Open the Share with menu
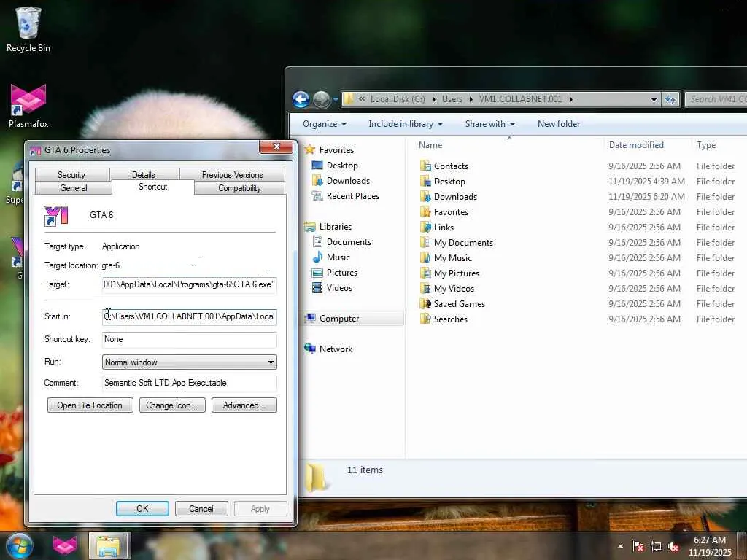The width and height of the screenshot is (747, 560). (x=489, y=124)
